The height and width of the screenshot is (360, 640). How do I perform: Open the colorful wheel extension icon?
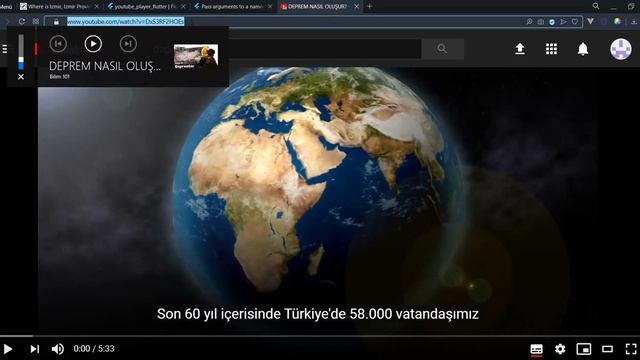617,21
